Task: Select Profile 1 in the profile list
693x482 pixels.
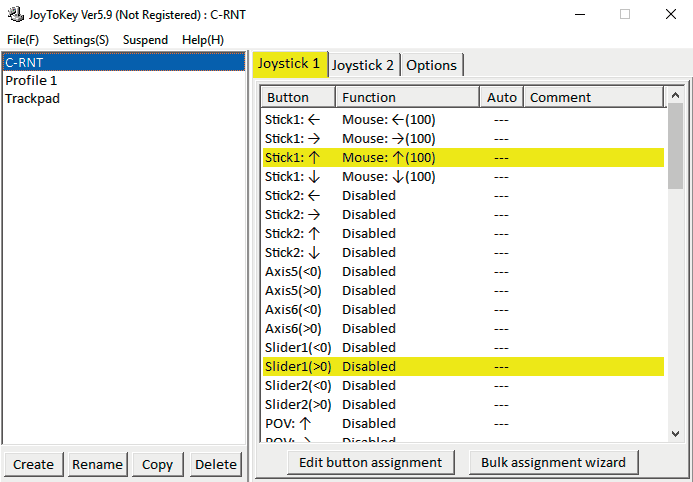Action: (x=31, y=80)
